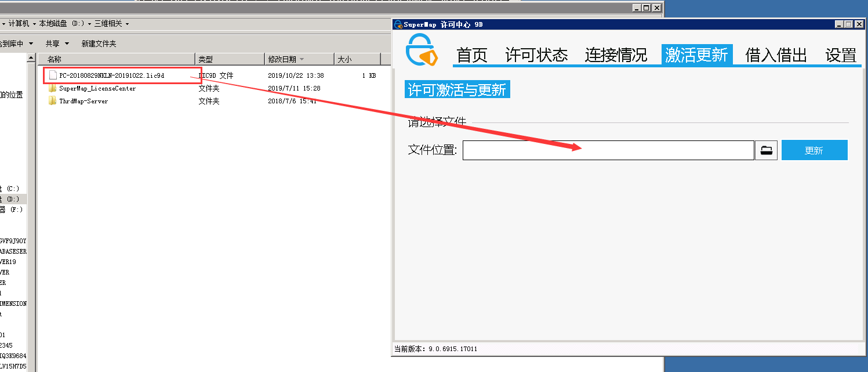This screenshot has width=868, height=372.
Task: Expand the arrow after 计算机 in breadcrumb
Action: click(34, 24)
